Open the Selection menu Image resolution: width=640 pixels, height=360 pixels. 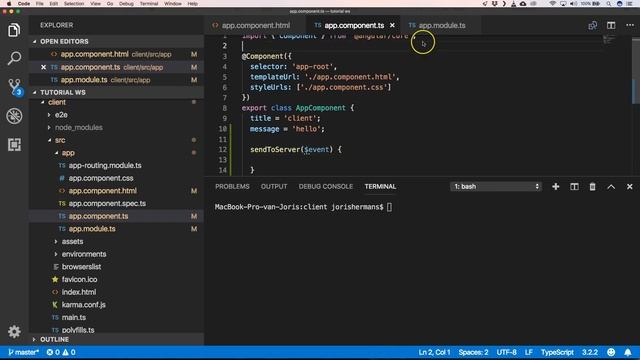(x=74, y=3)
